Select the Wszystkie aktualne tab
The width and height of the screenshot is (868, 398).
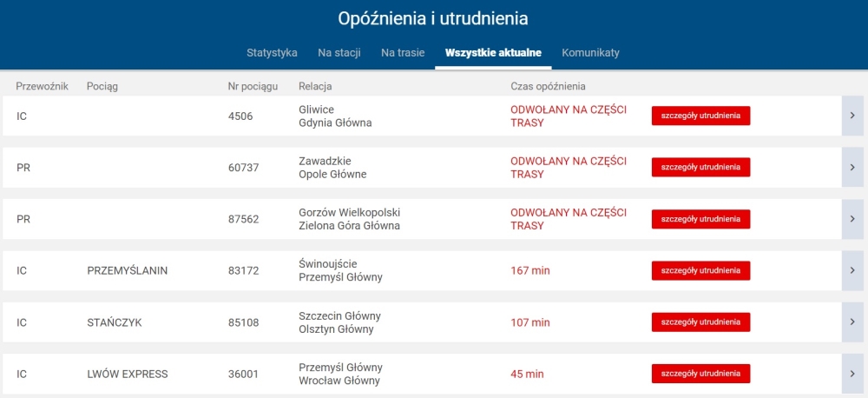coord(493,53)
